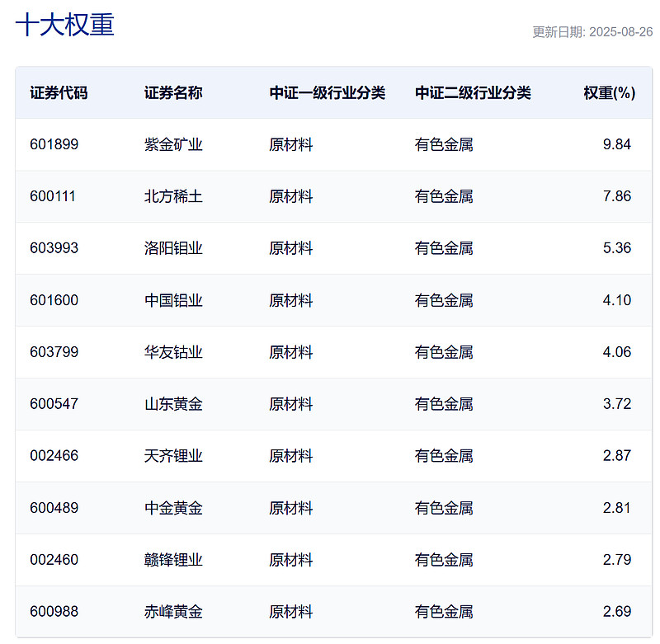Select the name 天齐锂业
The width and height of the screenshot is (660, 644).
pyautogui.click(x=173, y=455)
